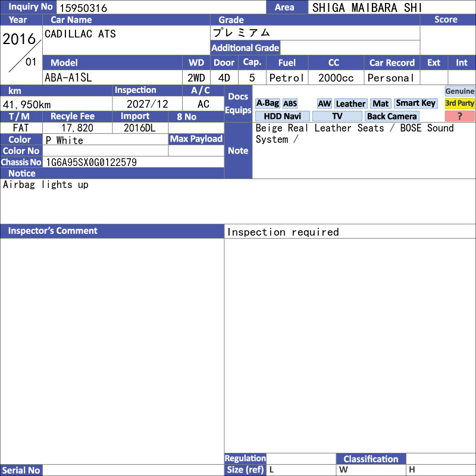Click the AW equipment tag
476x476 pixels.
tap(324, 104)
